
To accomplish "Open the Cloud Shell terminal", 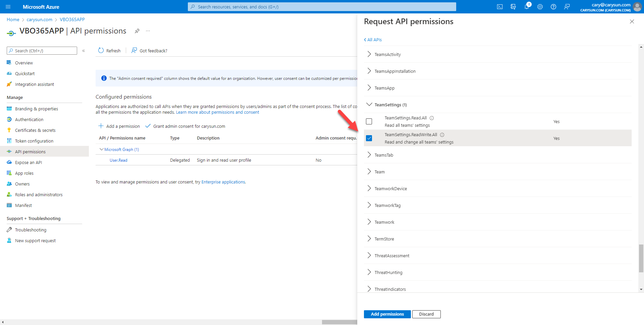I will (x=500, y=7).
